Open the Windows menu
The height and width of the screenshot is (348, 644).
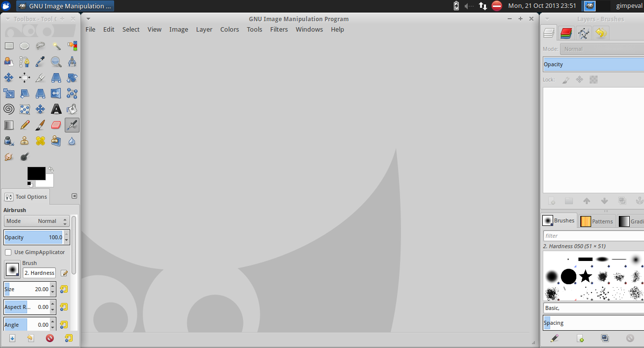[309, 29]
